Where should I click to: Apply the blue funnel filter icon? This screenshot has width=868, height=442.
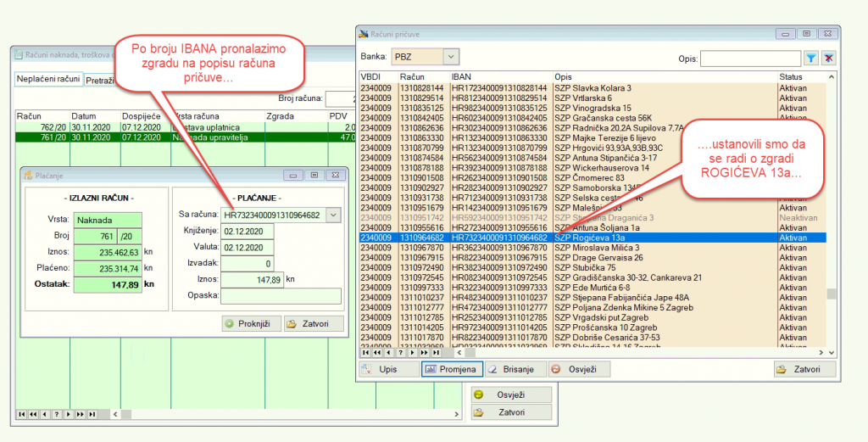point(810,58)
